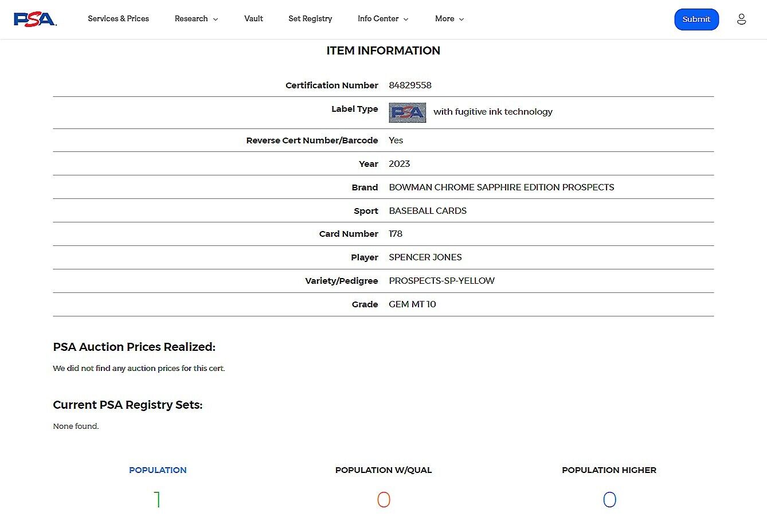767x532 pixels.
Task: Click the POPULATION link heading
Action: click(158, 470)
